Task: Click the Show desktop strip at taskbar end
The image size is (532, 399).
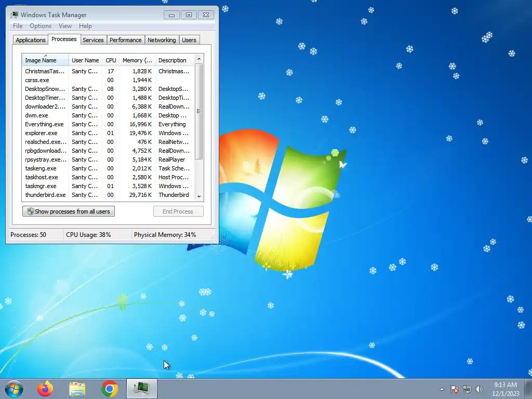Action: (x=528, y=389)
